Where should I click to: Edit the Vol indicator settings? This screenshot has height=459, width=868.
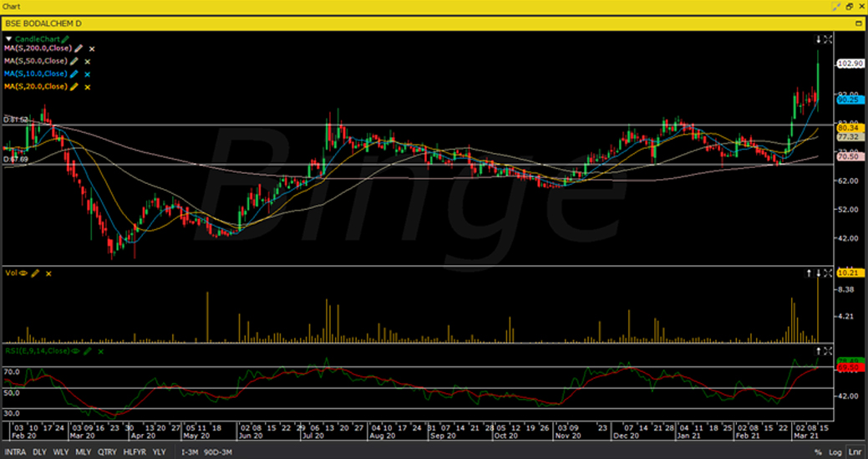[x=35, y=273]
